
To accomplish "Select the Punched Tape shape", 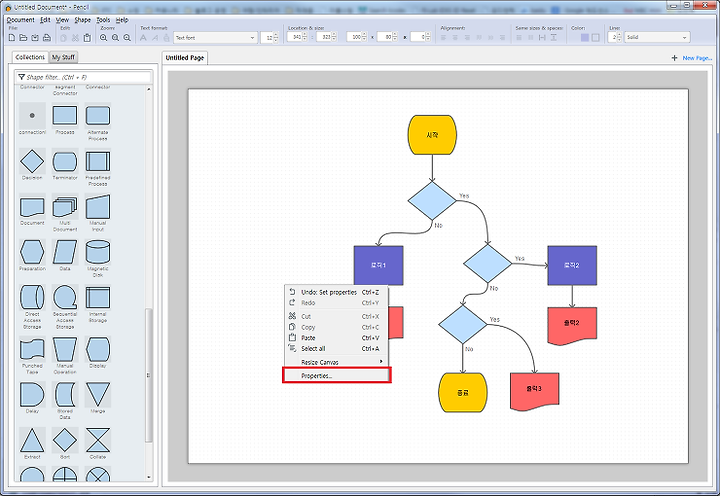I will click(x=32, y=349).
